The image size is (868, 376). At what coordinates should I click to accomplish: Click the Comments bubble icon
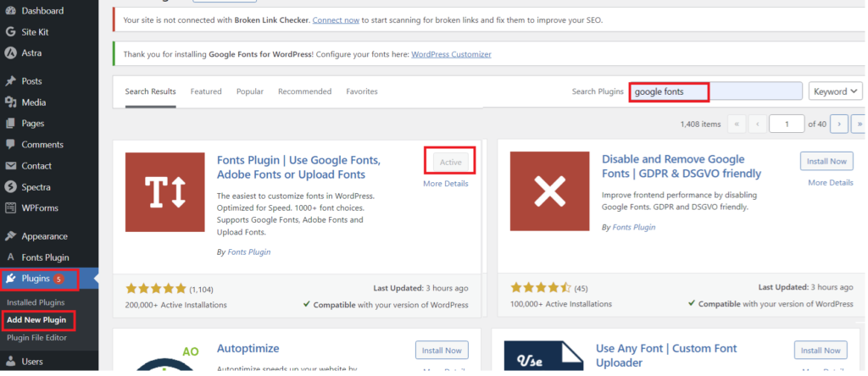10,144
